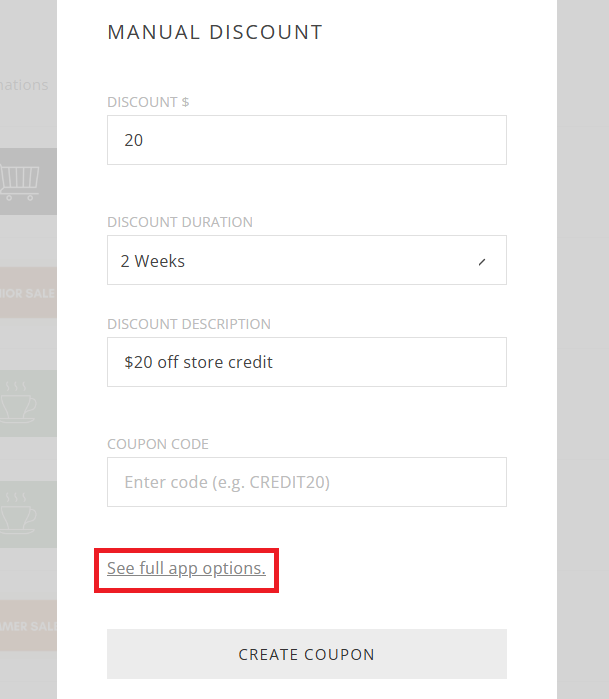Click the shopping cart icon behind the dialog
The image size is (609, 699).
point(20,182)
